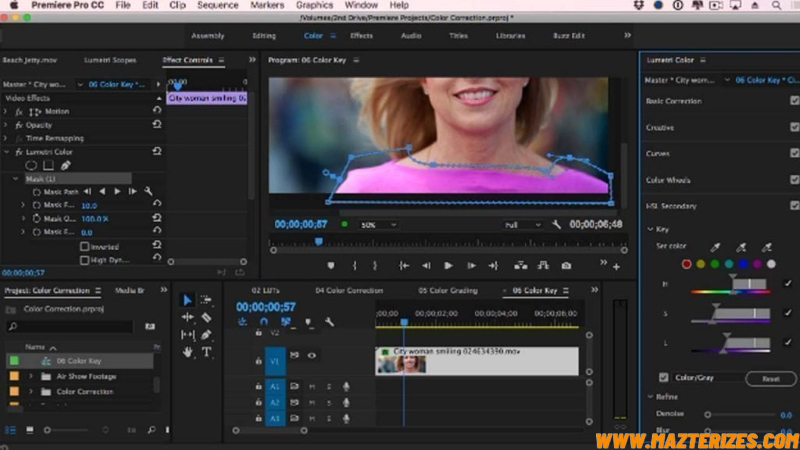Click the red color swatch in Key
Image resolution: width=800 pixels, height=450 pixels.
click(x=686, y=264)
